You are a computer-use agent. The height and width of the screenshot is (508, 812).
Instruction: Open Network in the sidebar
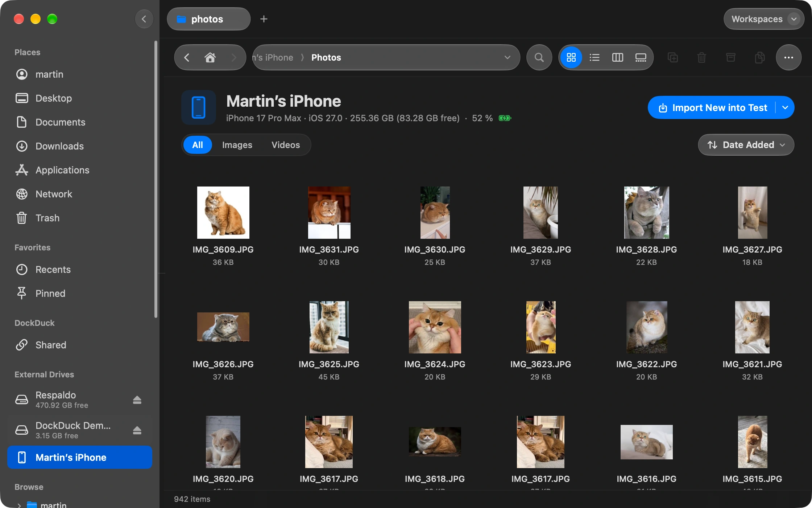80,194
